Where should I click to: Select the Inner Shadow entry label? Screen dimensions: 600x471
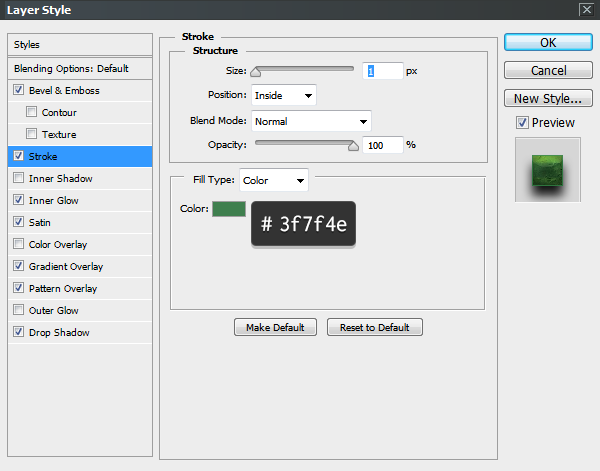click(60, 178)
